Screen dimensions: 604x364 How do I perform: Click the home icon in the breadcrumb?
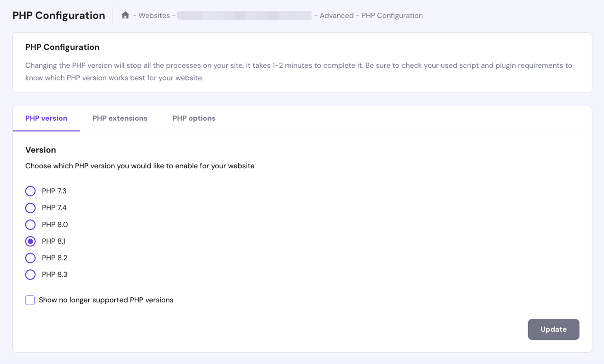[x=125, y=15]
